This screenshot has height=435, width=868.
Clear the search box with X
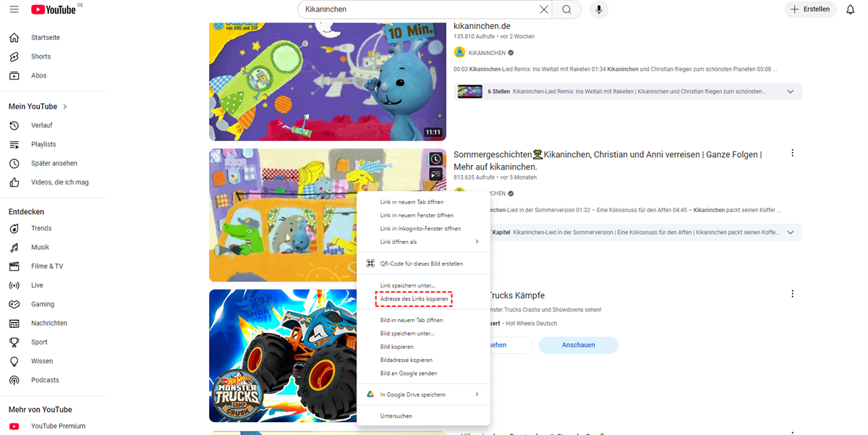(543, 9)
